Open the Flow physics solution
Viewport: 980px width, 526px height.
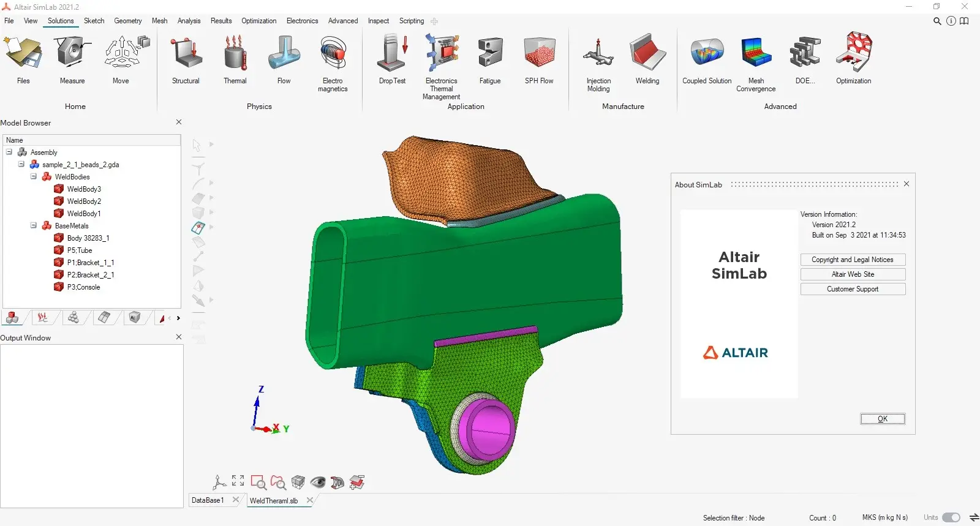[284, 53]
